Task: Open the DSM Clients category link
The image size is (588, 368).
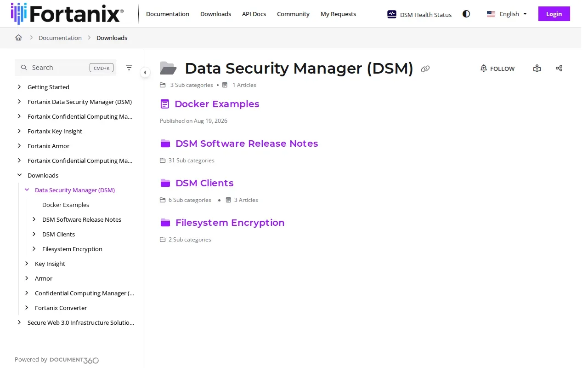Action: (x=204, y=183)
